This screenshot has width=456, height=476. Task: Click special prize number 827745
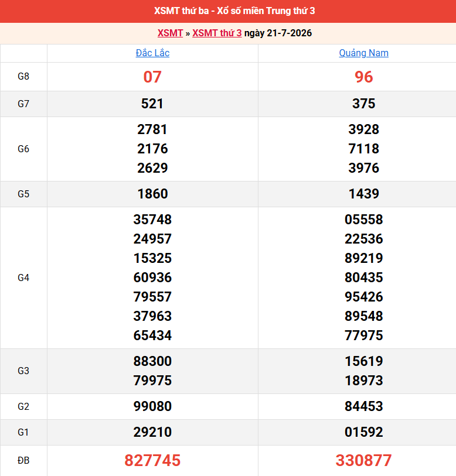[152, 461]
